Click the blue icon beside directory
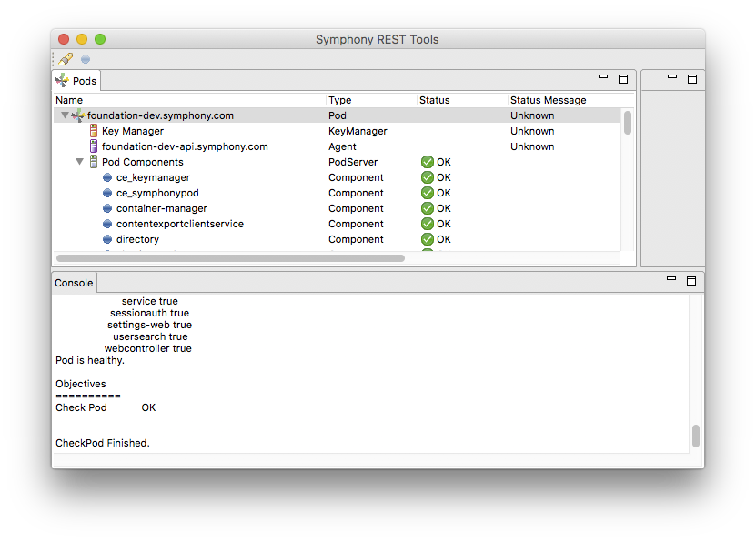756x542 pixels. pyautogui.click(x=107, y=239)
